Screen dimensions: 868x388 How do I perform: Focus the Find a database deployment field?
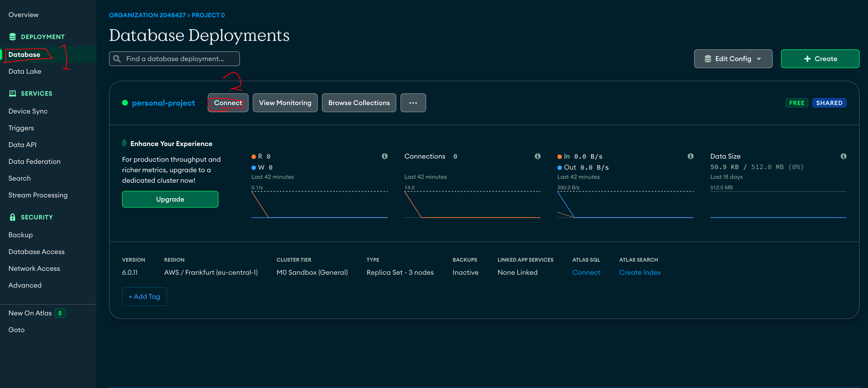point(174,59)
